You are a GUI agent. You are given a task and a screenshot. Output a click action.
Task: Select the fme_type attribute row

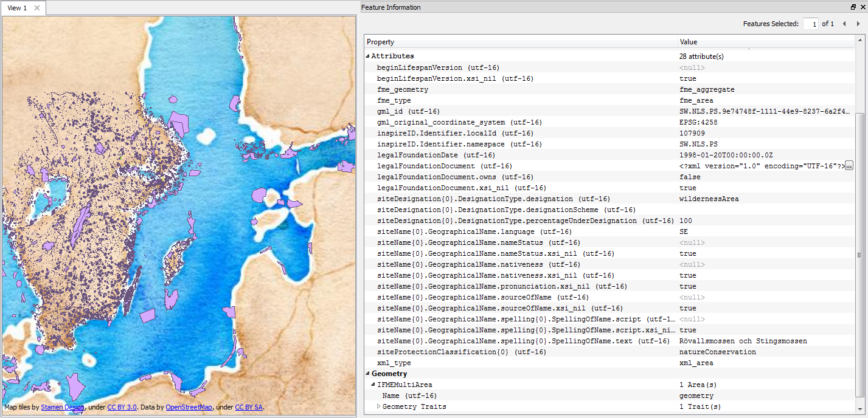[x=609, y=100]
